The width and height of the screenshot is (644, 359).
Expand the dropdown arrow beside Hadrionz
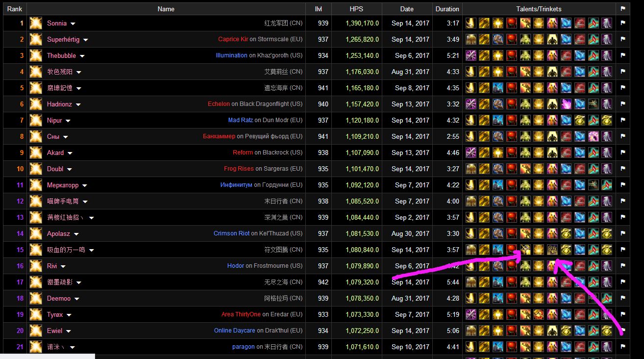tap(78, 104)
